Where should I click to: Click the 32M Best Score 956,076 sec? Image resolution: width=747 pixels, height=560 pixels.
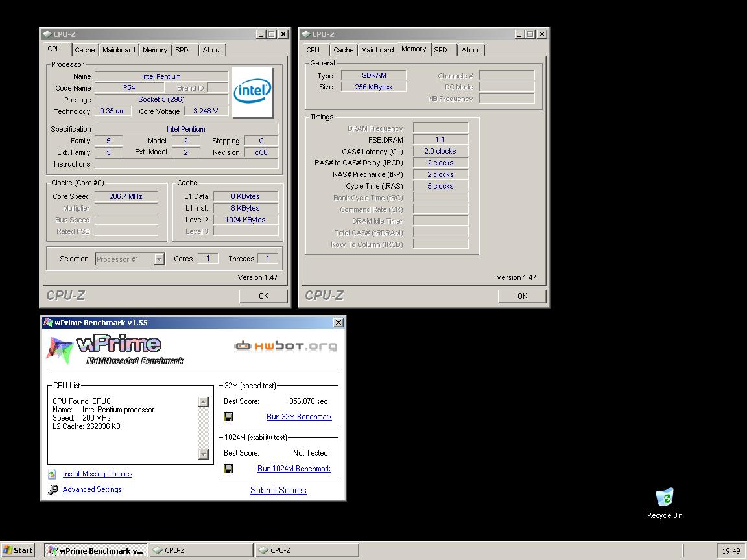pos(308,401)
